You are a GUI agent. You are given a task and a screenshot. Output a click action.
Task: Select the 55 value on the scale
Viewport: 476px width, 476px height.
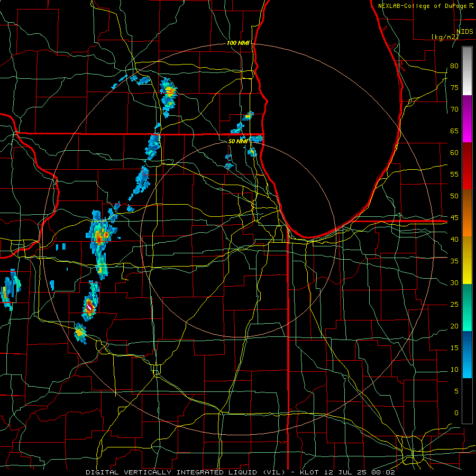coord(454,174)
